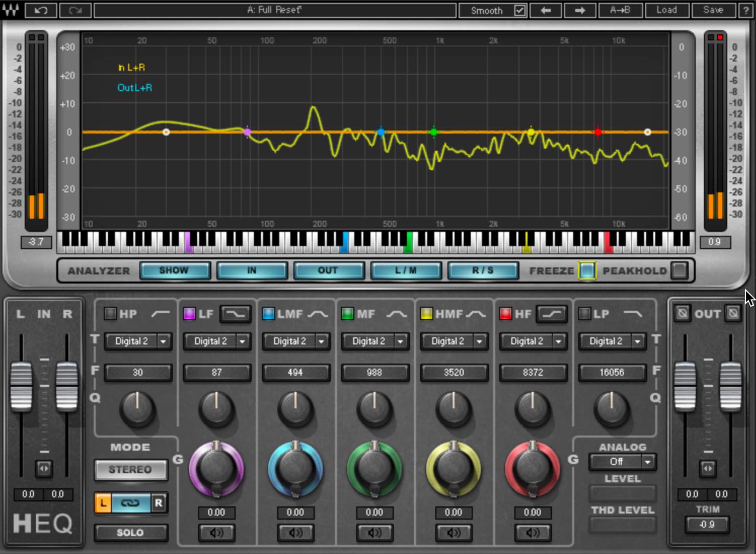This screenshot has width=756, height=554.
Task: Disable the LF band purple toggle
Action: click(189, 313)
